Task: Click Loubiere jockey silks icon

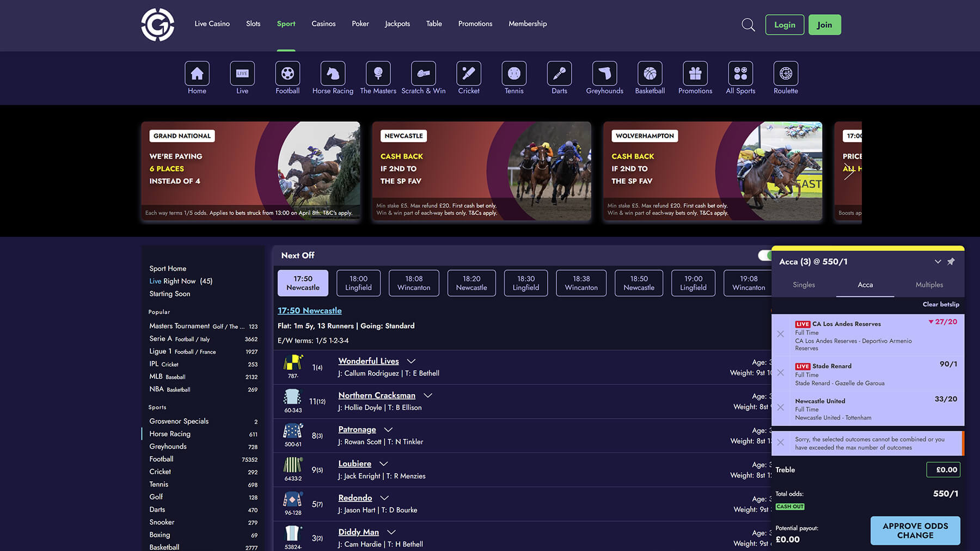Action: 293,465
